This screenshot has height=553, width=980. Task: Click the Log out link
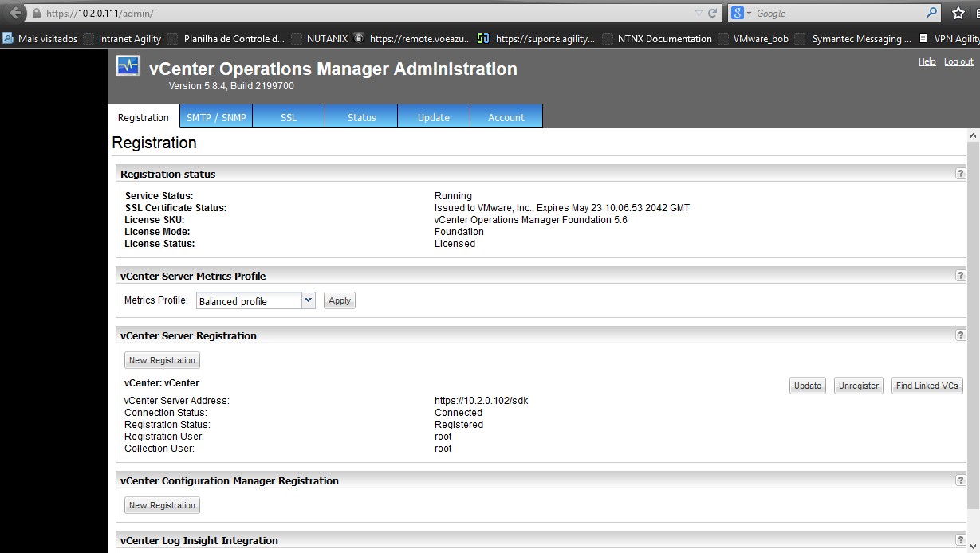click(x=958, y=61)
